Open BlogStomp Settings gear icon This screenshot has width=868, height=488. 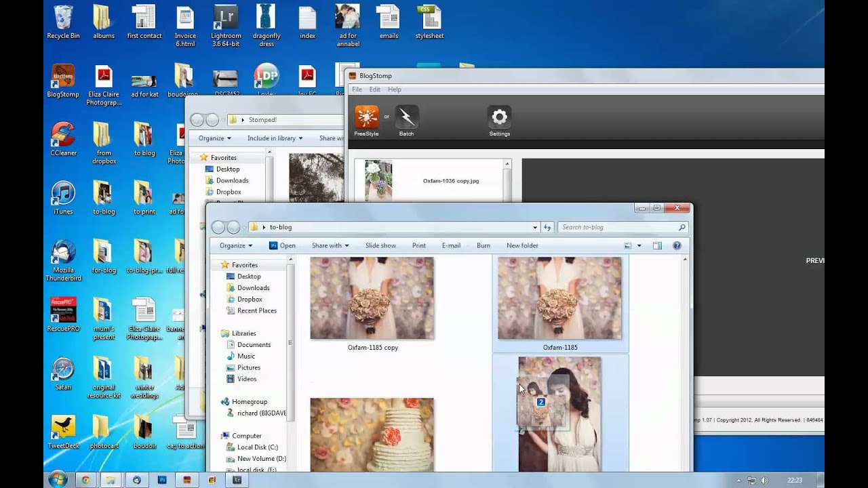pos(499,117)
